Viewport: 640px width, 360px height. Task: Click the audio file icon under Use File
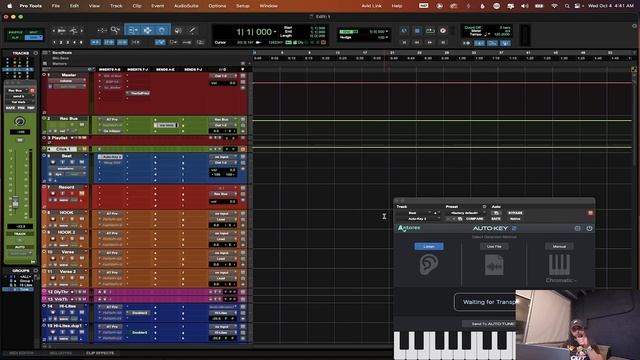tap(494, 265)
